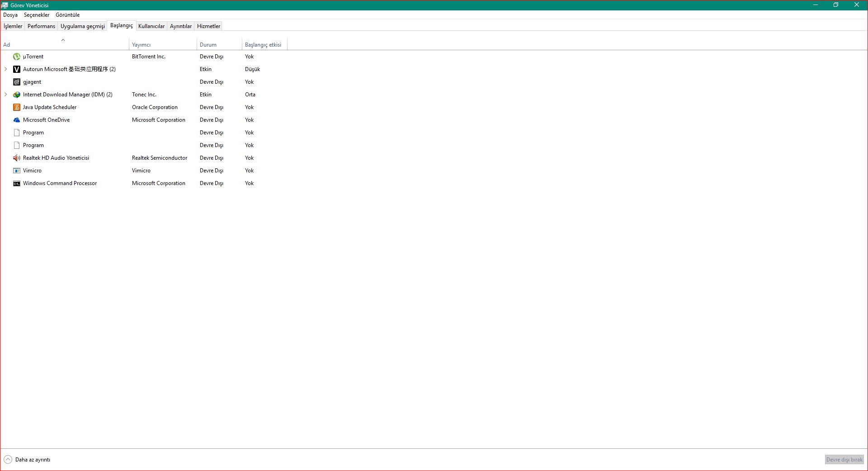Sort by the Durum column header

(x=219, y=44)
